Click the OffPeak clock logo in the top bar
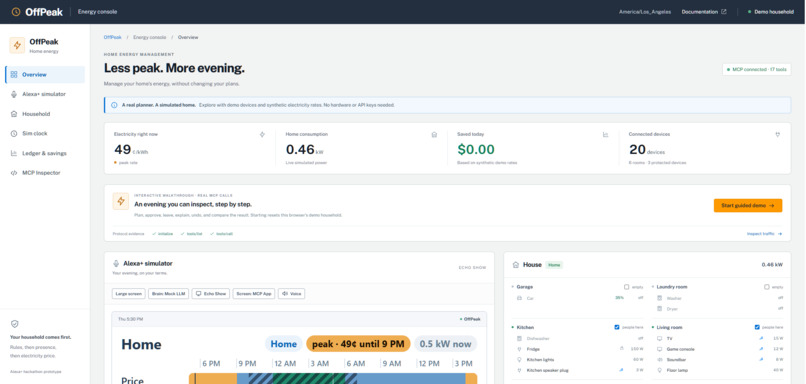This screenshot has width=806, height=384. 16,12
